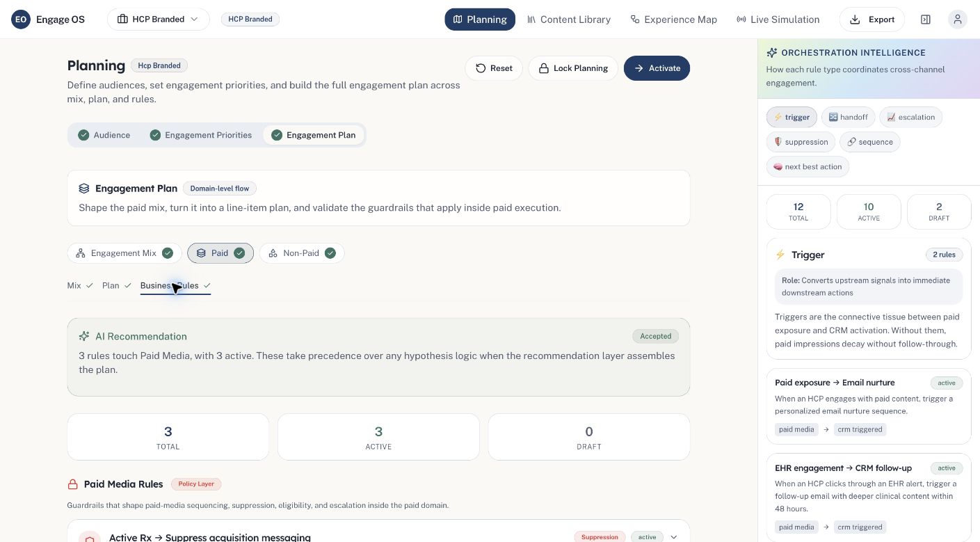
Task: Switch to Planning tab
Action: pos(480,19)
